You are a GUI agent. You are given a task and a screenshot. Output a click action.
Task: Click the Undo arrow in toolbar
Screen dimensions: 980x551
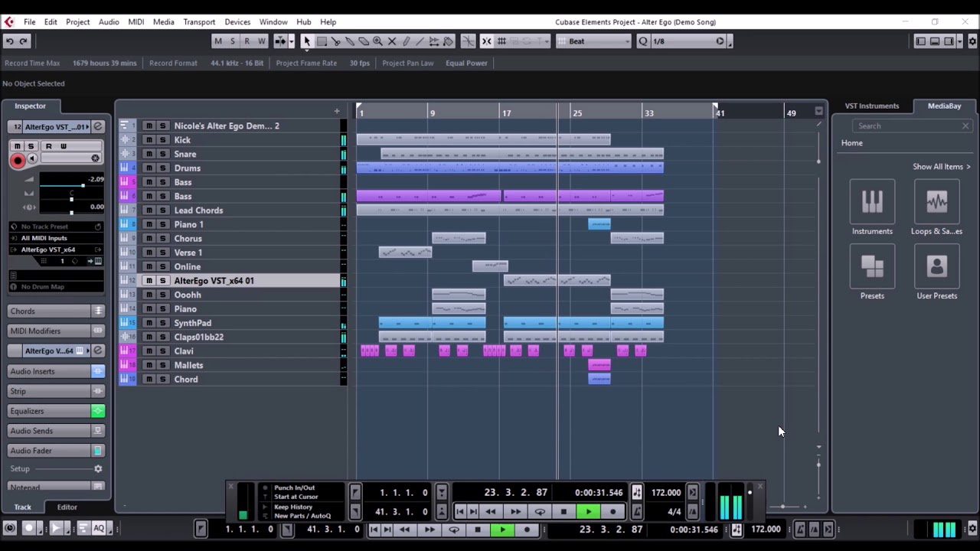[x=9, y=41]
